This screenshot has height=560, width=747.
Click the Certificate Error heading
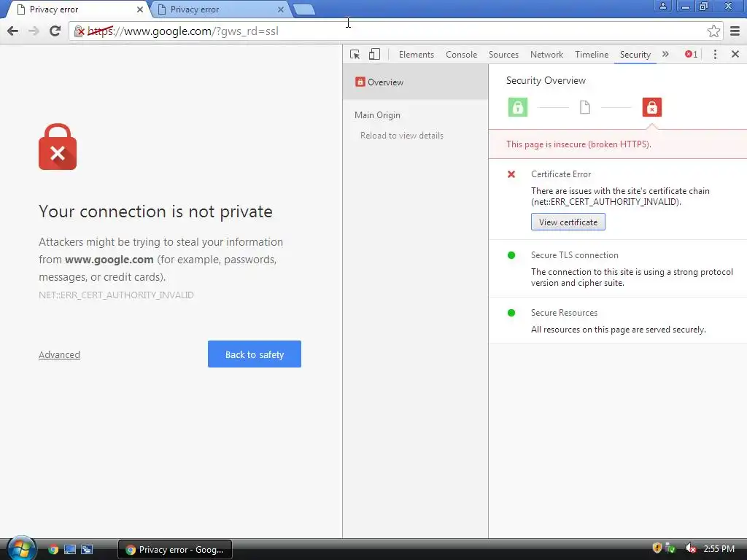coord(561,174)
